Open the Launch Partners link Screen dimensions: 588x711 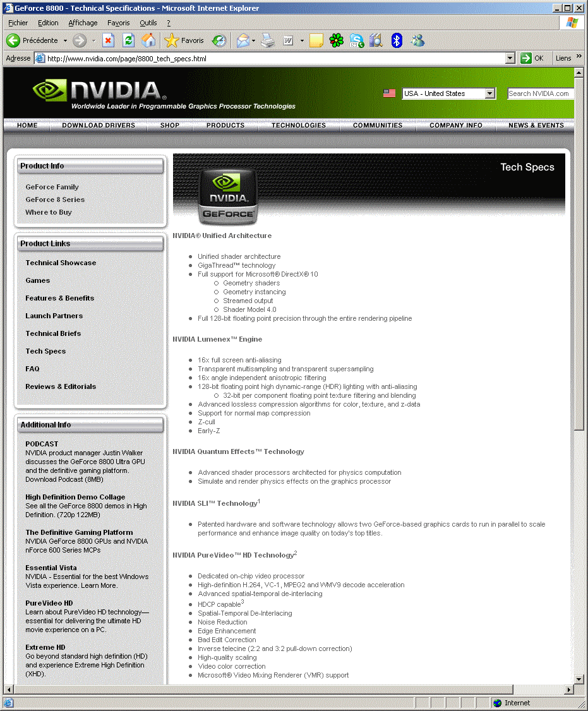click(x=54, y=316)
